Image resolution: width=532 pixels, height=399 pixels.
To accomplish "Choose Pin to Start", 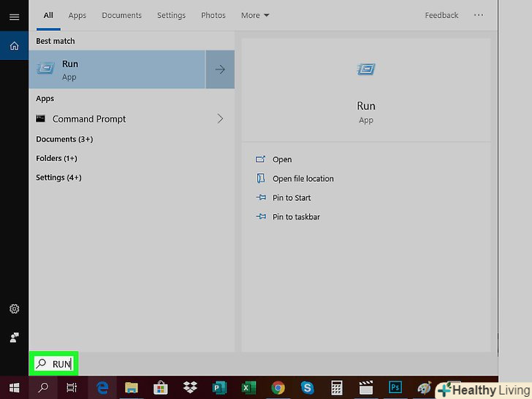I will pyautogui.click(x=292, y=197).
